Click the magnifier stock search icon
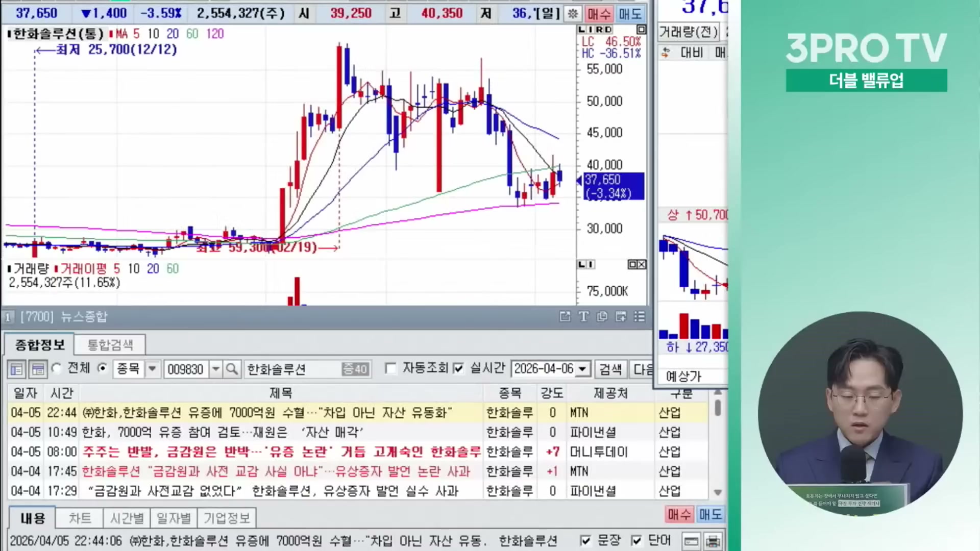 coord(232,369)
